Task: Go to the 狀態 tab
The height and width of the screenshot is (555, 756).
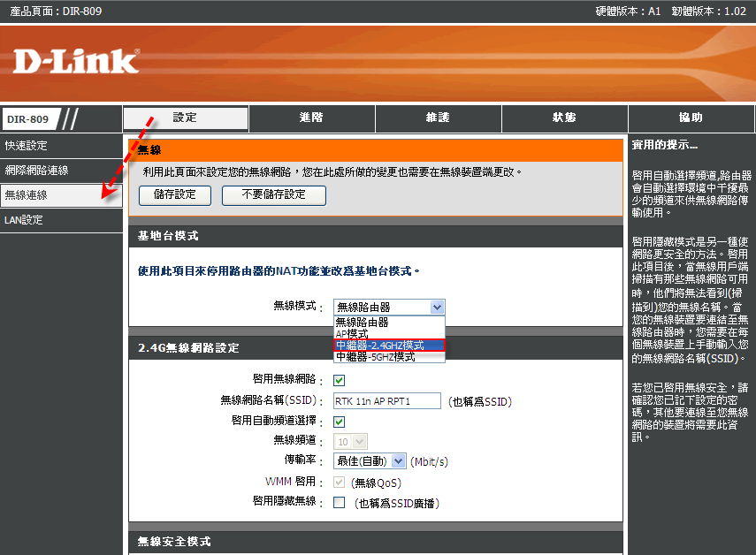Action: (x=564, y=118)
